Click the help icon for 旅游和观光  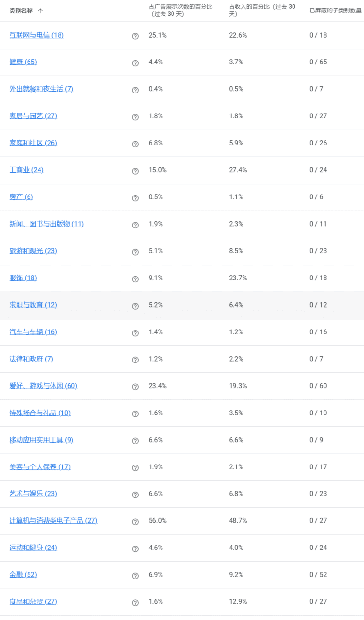click(135, 252)
